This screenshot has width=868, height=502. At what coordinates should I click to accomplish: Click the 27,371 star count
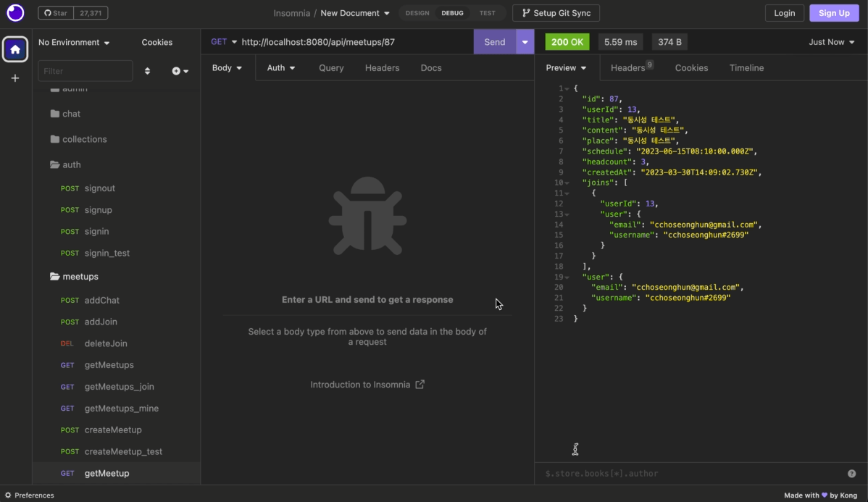point(91,13)
